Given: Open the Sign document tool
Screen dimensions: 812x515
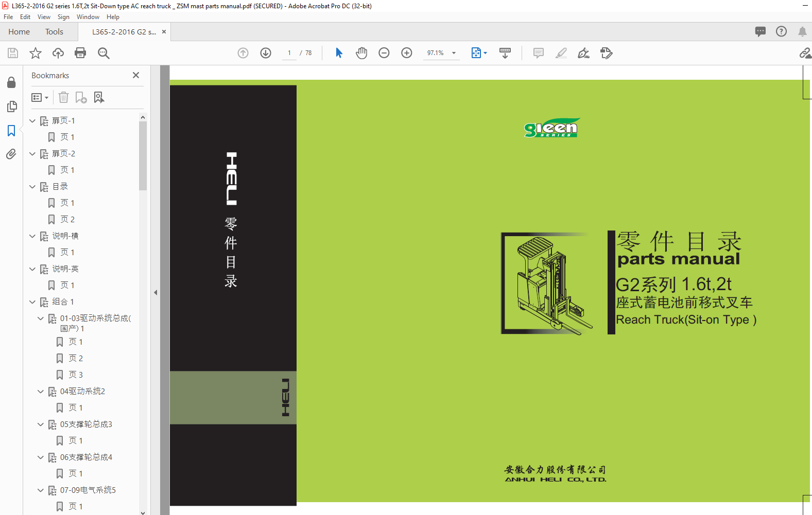Looking at the screenshot, I should point(583,53).
